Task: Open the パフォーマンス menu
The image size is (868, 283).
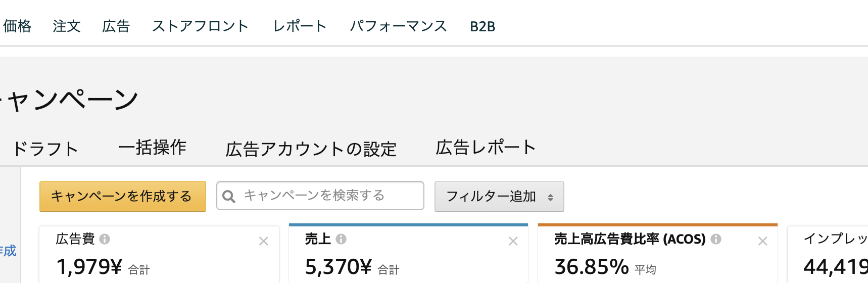Action: point(399,26)
